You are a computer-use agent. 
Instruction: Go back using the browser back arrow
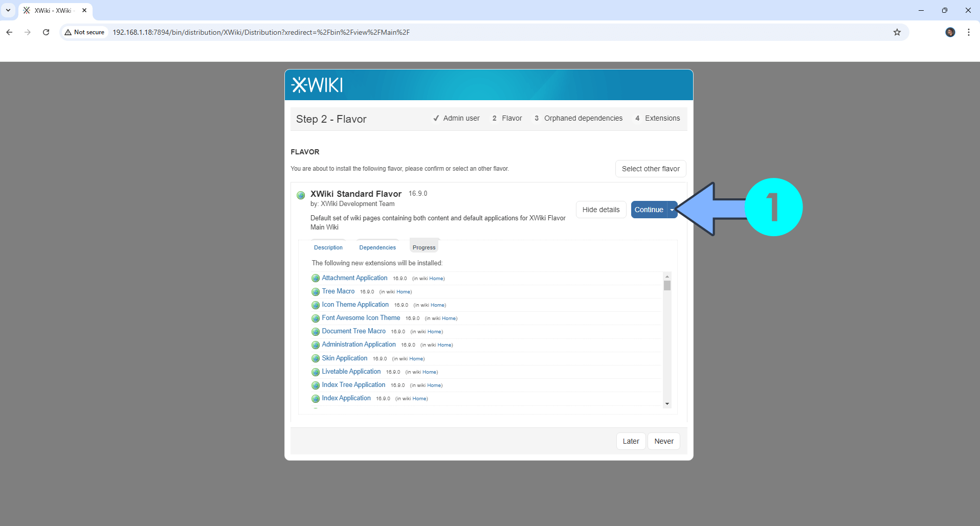tap(9, 32)
